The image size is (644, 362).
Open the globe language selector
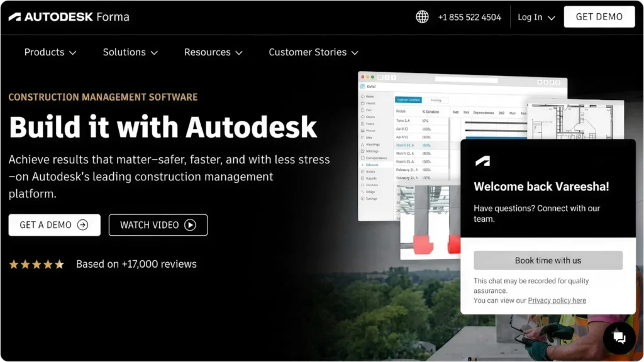tap(422, 17)
